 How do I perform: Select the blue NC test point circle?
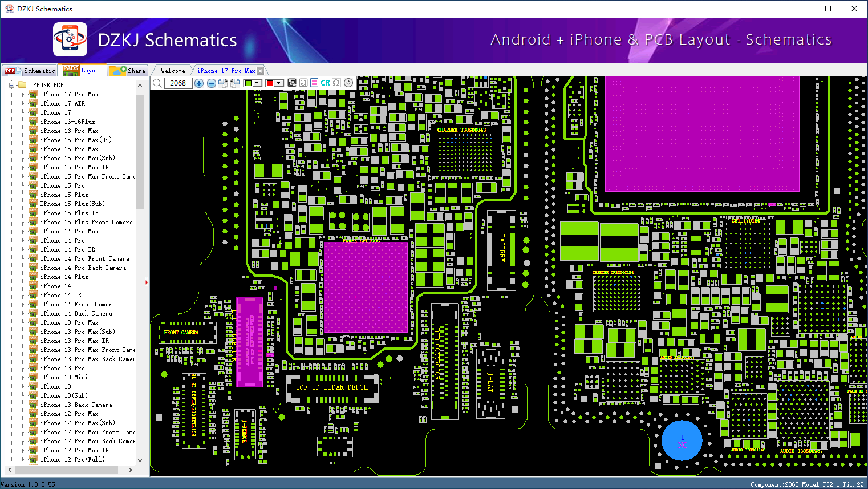tap(682, 440)
